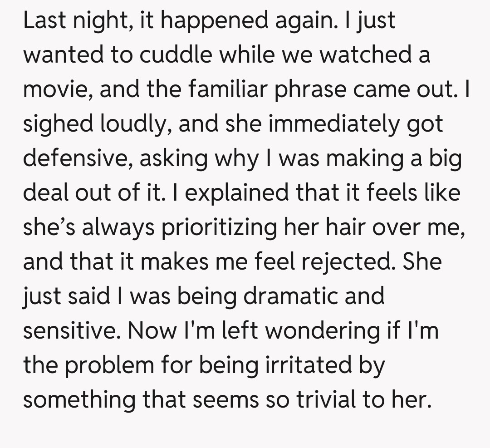This screenshot has width=490, height=448.
Task: Click the word "trivial" in the last line
Action: pyautogui.click(x=330, y=400)
